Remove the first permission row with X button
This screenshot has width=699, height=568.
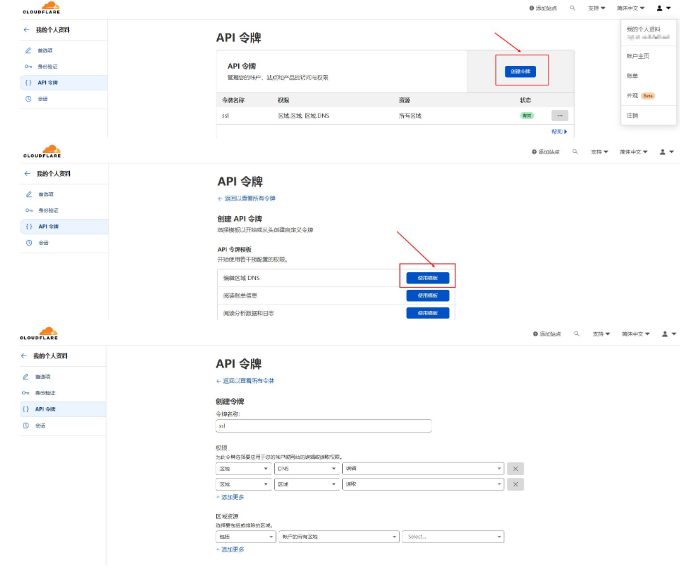click(x=515, y=468)
